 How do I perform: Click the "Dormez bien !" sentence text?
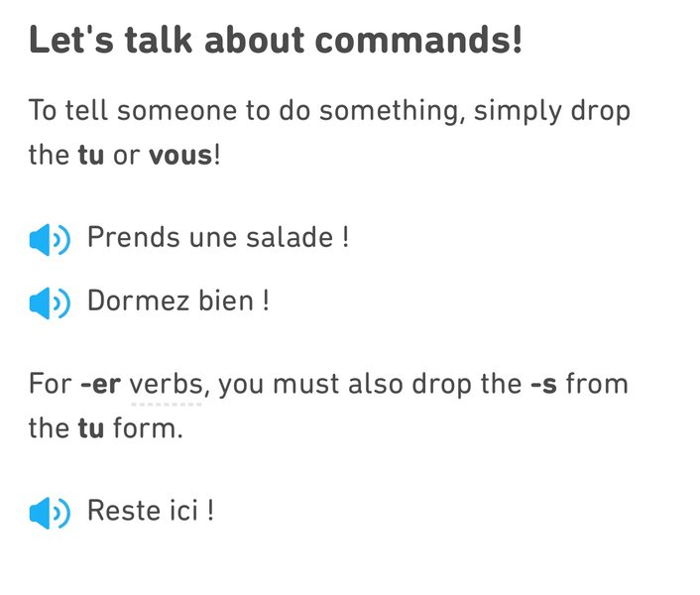pyautogui.click(x=178, y=300)
